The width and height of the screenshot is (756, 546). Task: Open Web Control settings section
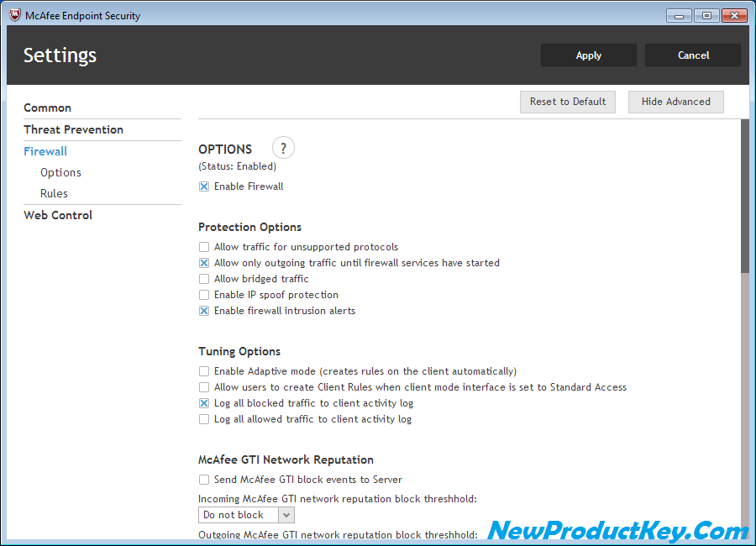58,215
